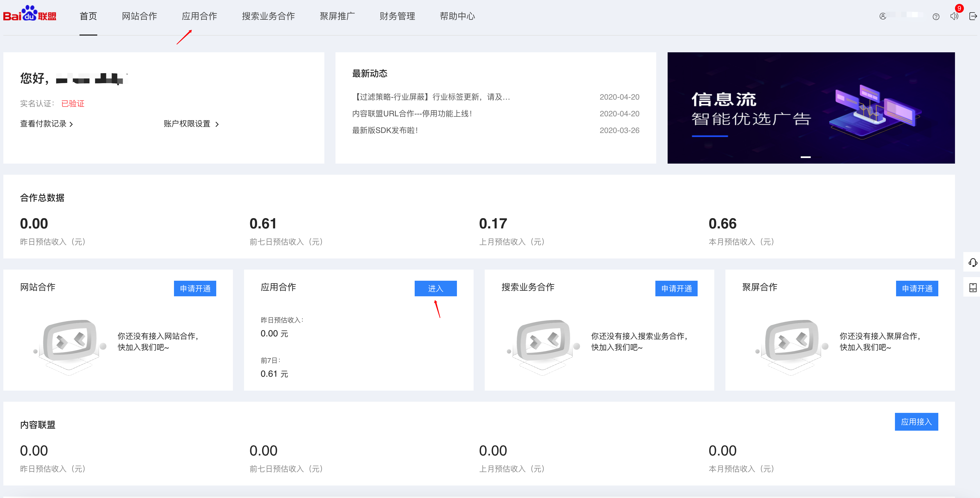
Task: Click 进入 button in 应用合作 card
Action: [x=436, y=289]
